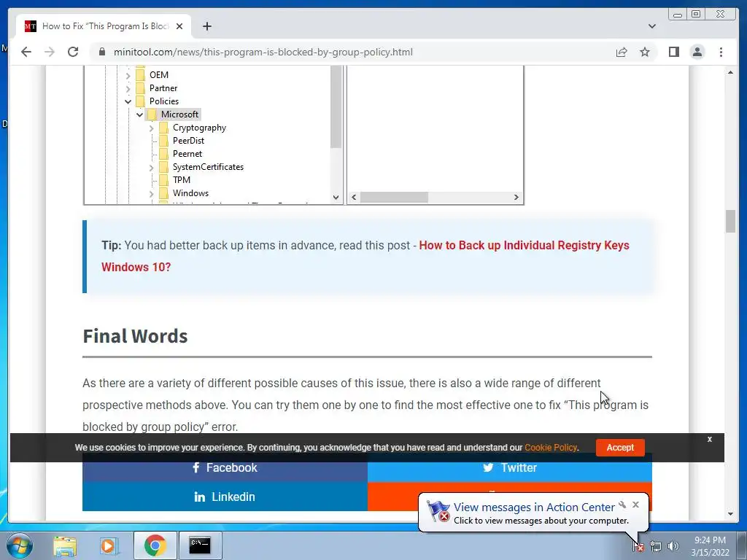
Task: Share the article on Twitter
Action: pyautogui.click(x=510, y=467)
